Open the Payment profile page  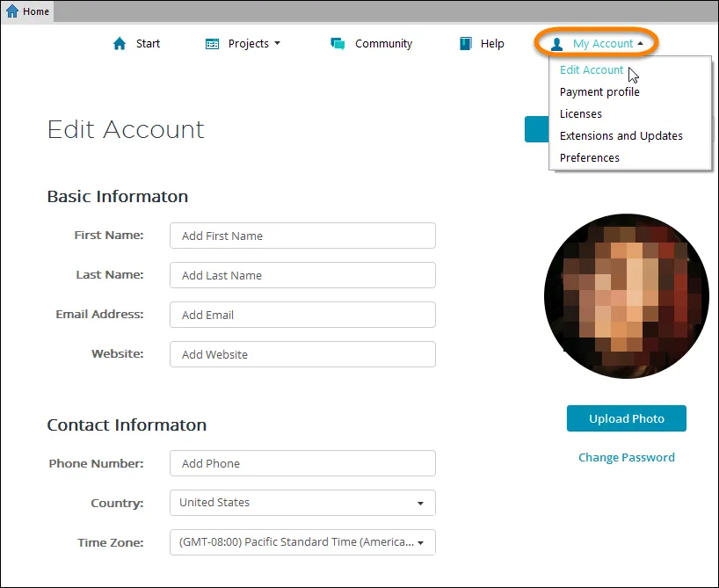(x=599, y=91)
